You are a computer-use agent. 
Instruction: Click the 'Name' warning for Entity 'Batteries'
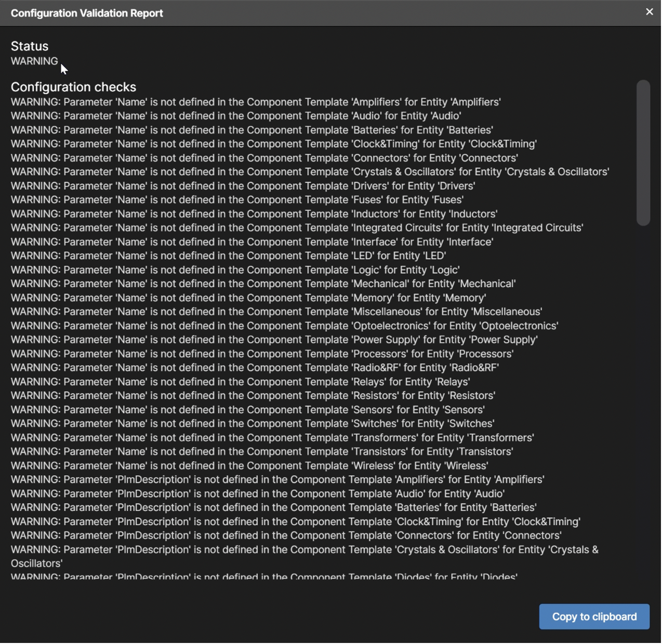coord(253,130)
